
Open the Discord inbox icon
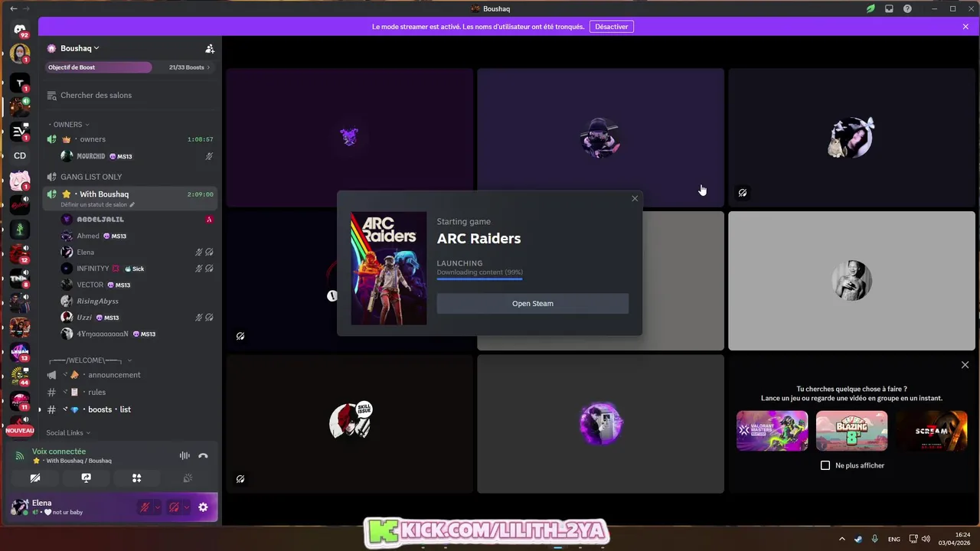click(x=889, y=8)
